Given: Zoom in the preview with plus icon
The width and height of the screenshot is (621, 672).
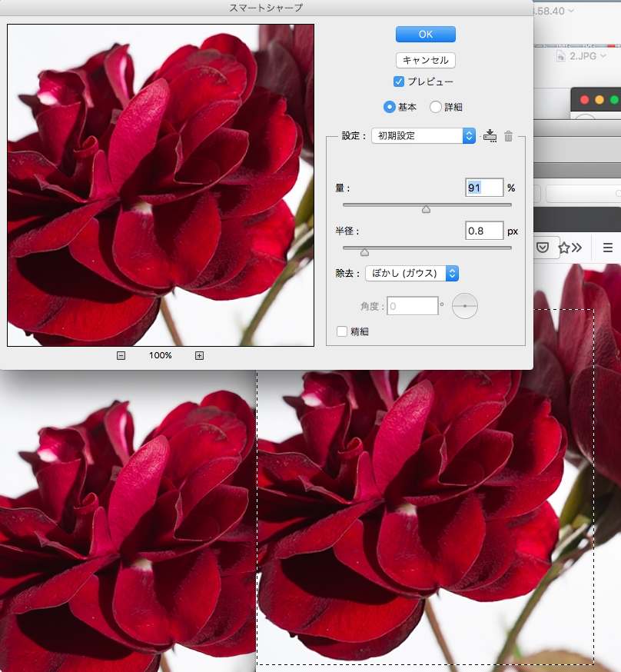Looking at the screenshot, I should [x=199, y=355].
